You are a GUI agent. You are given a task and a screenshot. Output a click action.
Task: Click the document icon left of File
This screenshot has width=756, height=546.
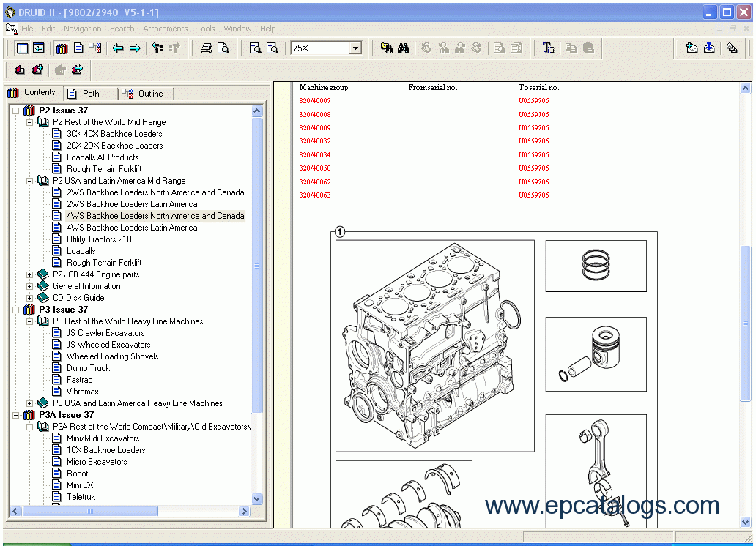point(11,29)
